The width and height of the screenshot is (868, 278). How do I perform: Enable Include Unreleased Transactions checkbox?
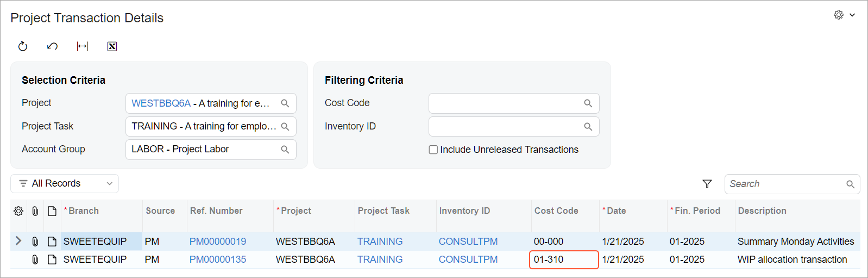point(433,150)
